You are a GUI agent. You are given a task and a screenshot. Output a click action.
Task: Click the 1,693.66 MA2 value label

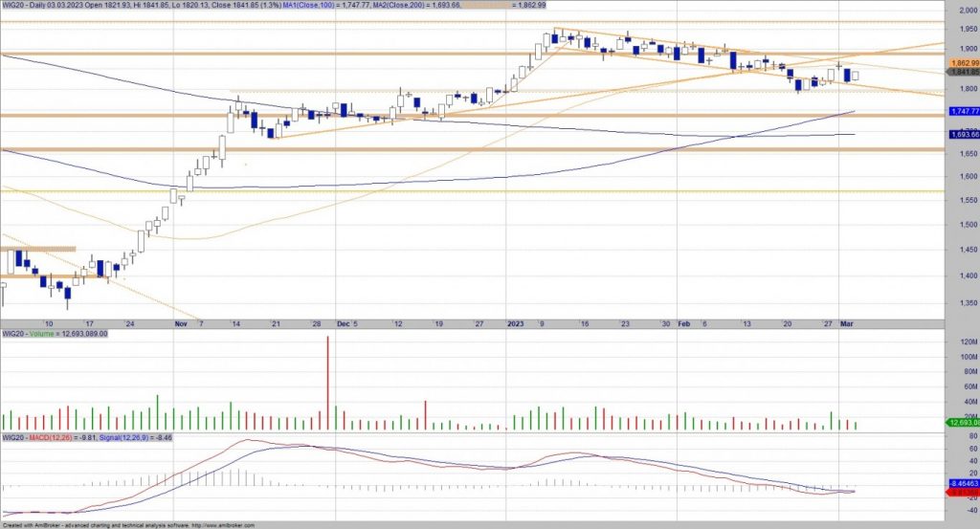[962, 134]
